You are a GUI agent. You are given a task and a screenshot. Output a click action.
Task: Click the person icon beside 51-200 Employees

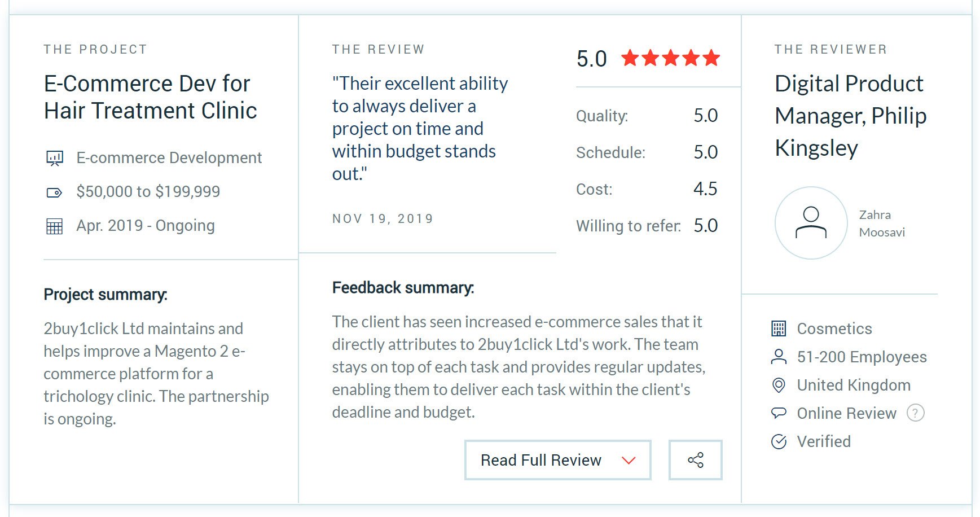coord(779,357)
